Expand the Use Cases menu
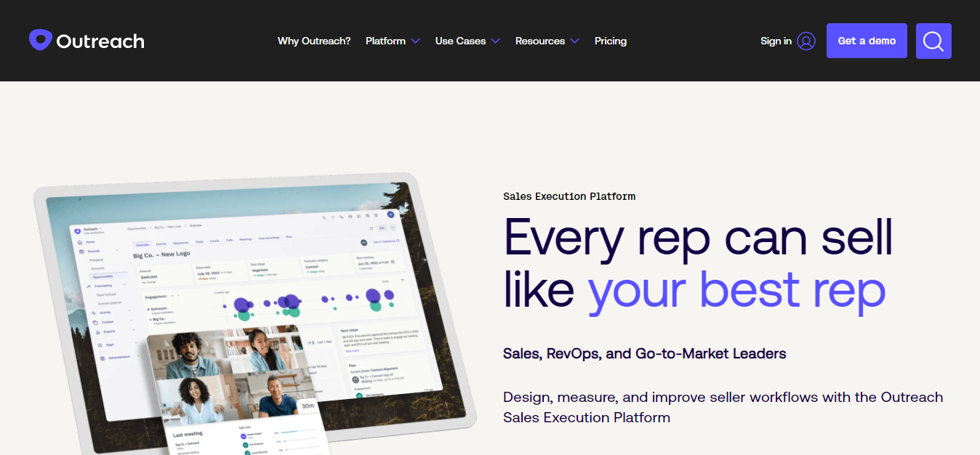Image resolution: width=980 pixels, height=455 pixels. pos(467,41)
